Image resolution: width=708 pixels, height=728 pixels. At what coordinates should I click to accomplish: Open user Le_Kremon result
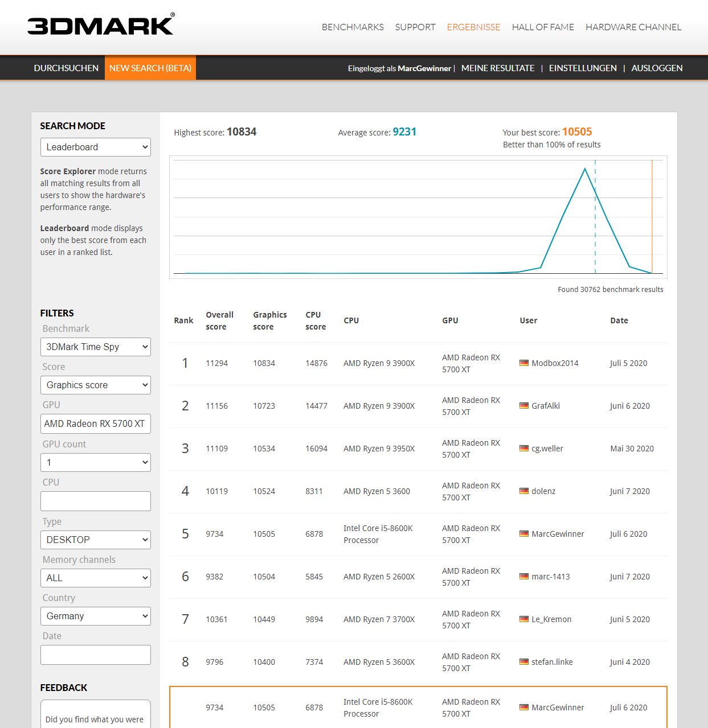click(x=551, y=619)
